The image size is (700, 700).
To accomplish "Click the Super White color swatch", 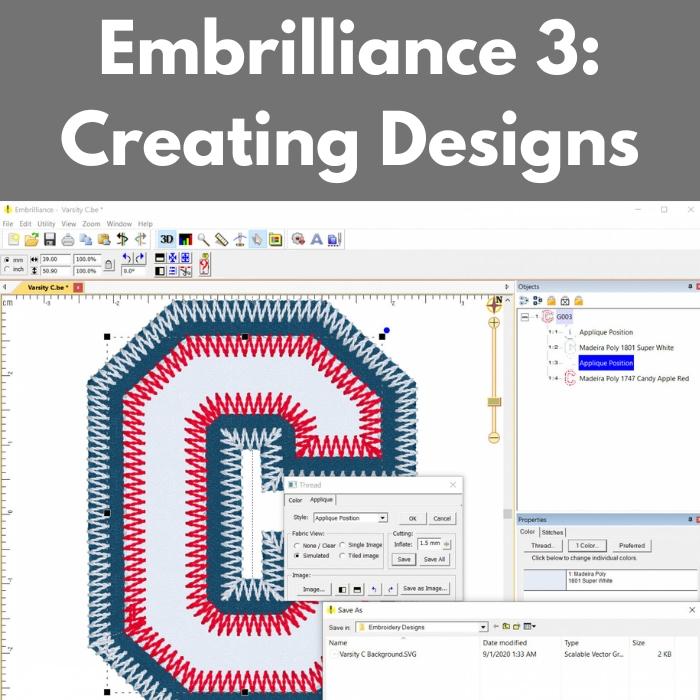I will tap(545, 580).
